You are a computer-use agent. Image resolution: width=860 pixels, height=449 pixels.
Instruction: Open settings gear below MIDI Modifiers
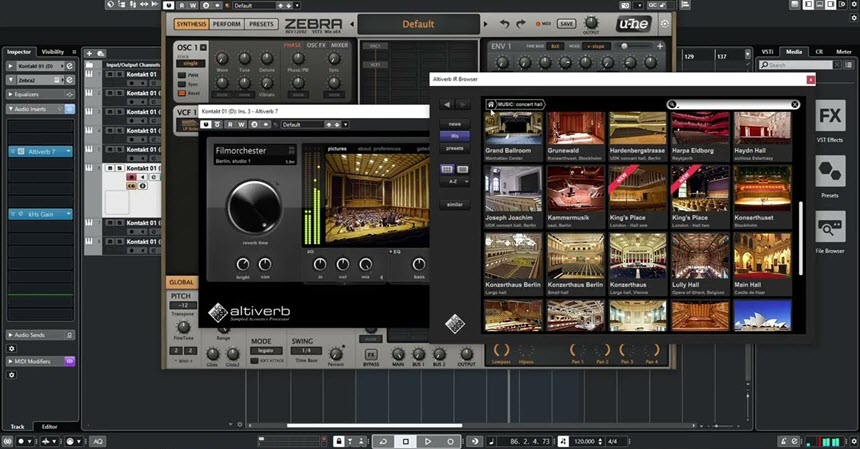coord(12,375)
